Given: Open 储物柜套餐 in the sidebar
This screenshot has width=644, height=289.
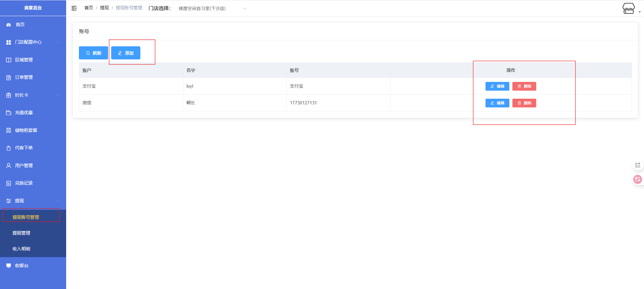Looking at the screenshot, I should point(33,130).
